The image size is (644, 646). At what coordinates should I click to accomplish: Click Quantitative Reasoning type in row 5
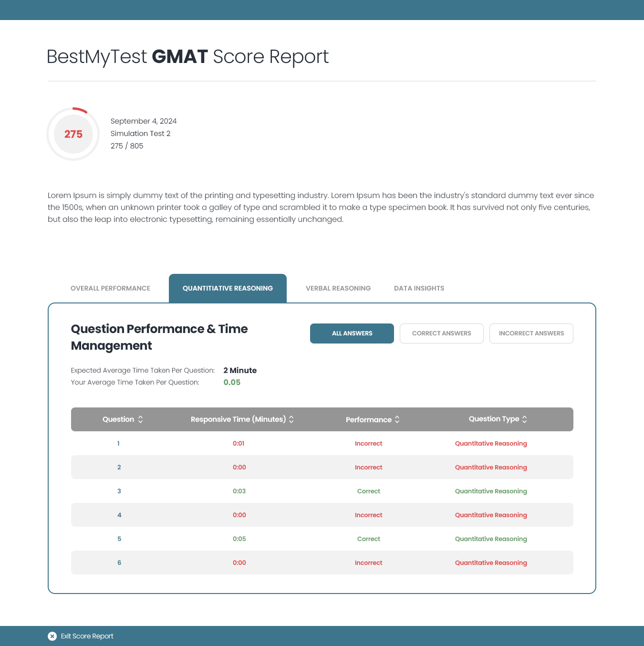click(x=491, y=539)
